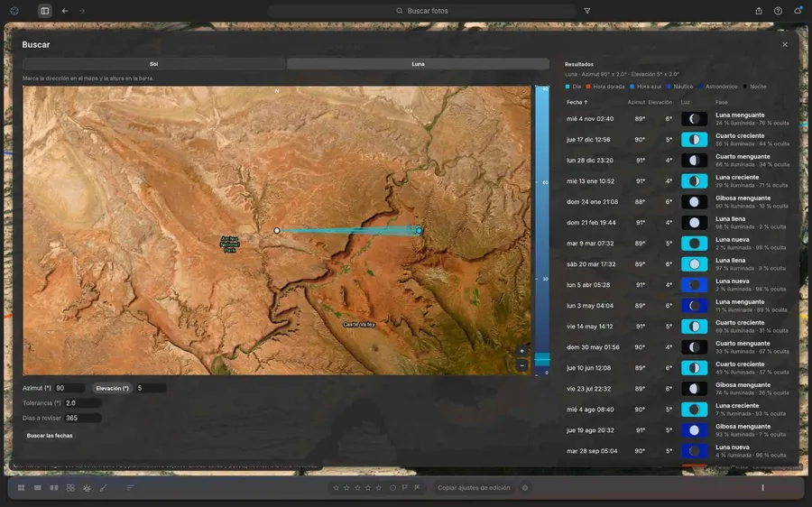Click the elevation bar handle

click(542, 358)
